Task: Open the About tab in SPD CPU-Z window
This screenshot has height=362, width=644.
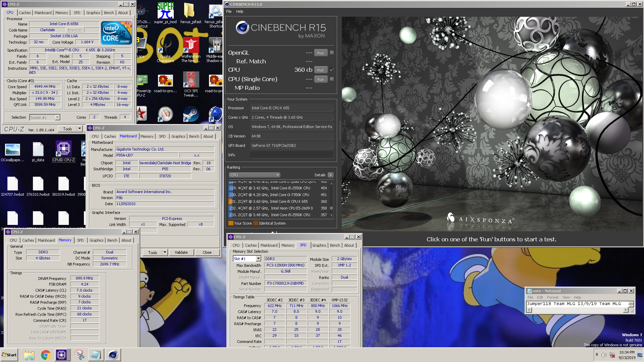Action: [349, 245]
